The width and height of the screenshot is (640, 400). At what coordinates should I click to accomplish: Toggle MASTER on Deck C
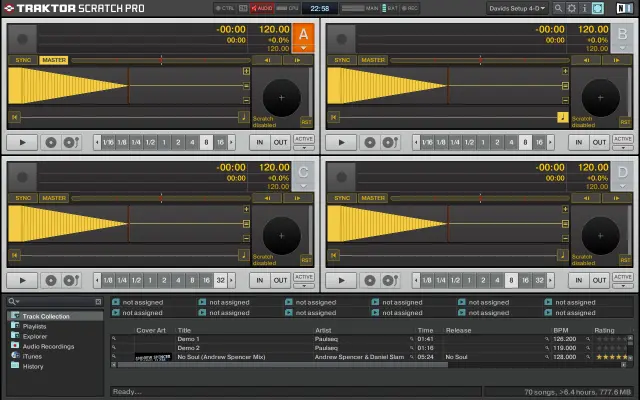53,198
